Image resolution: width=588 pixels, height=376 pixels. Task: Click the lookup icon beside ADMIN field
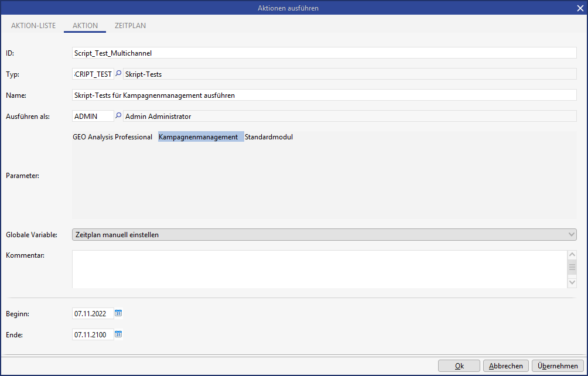pos(118,116)
